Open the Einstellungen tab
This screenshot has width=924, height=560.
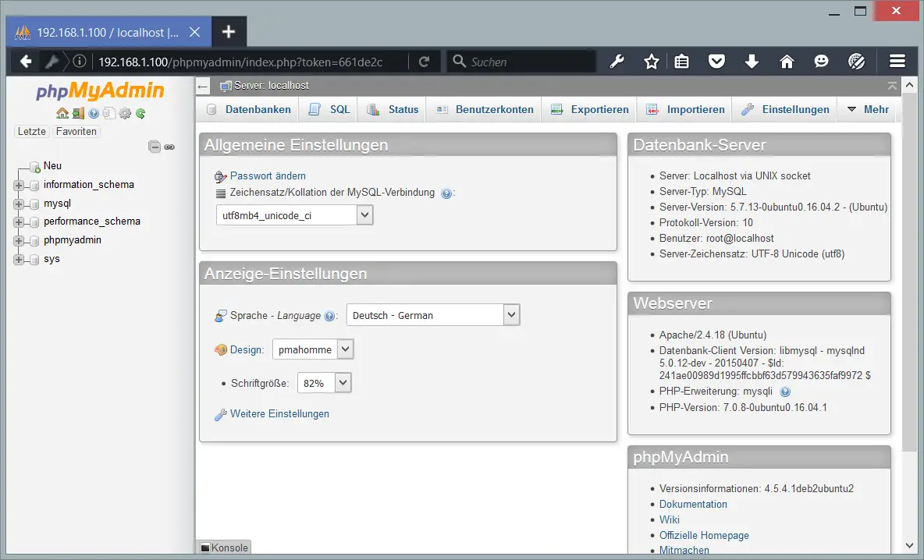click(x=786, y=109)
